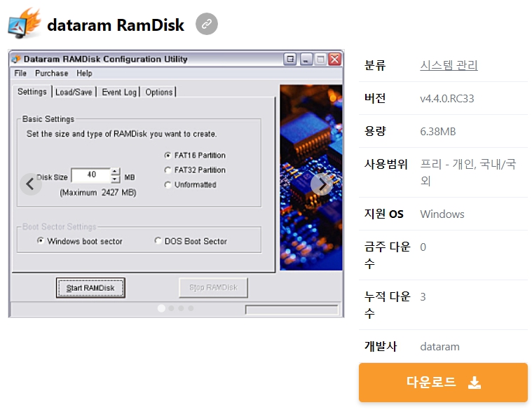Viewport: 532px width, 412px height.
Task: Click the 금주 다운수 label
Action: click(x=387, y=254)
